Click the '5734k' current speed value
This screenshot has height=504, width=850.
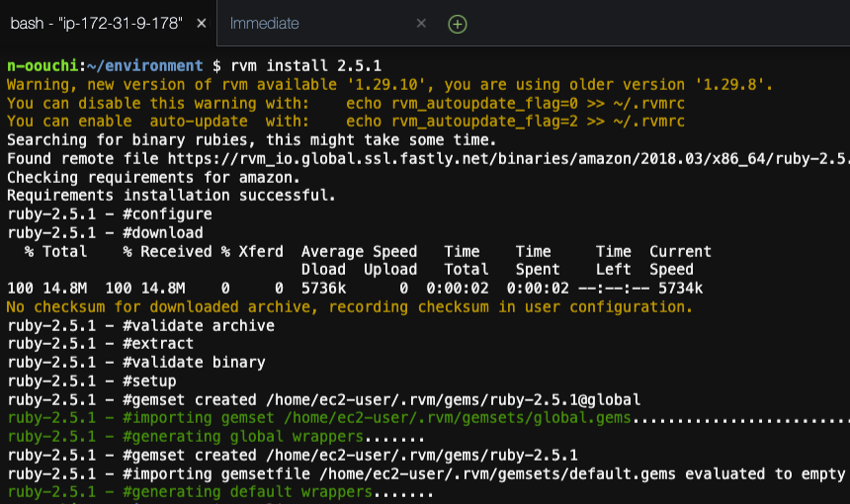click(x=680, y=288)
